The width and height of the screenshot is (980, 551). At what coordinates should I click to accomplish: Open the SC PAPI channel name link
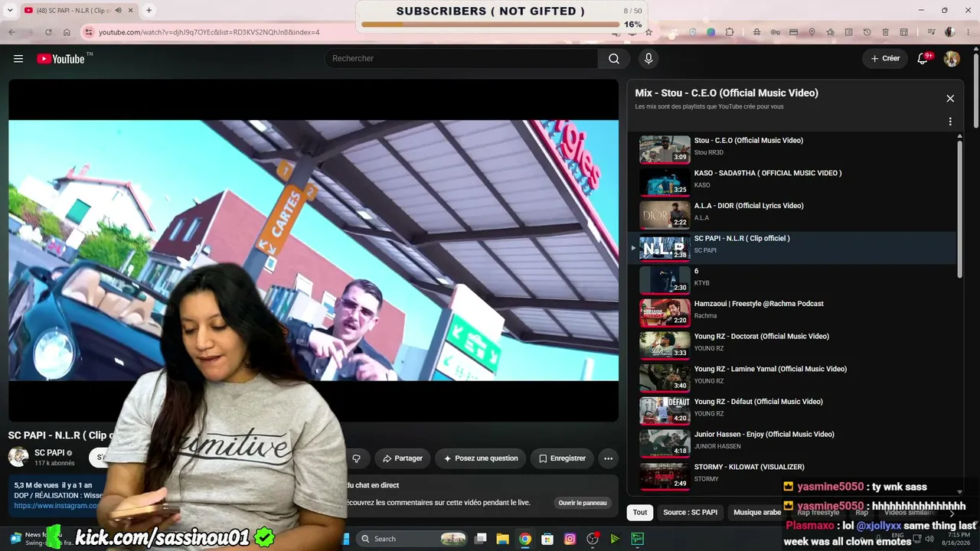point(49,453)
